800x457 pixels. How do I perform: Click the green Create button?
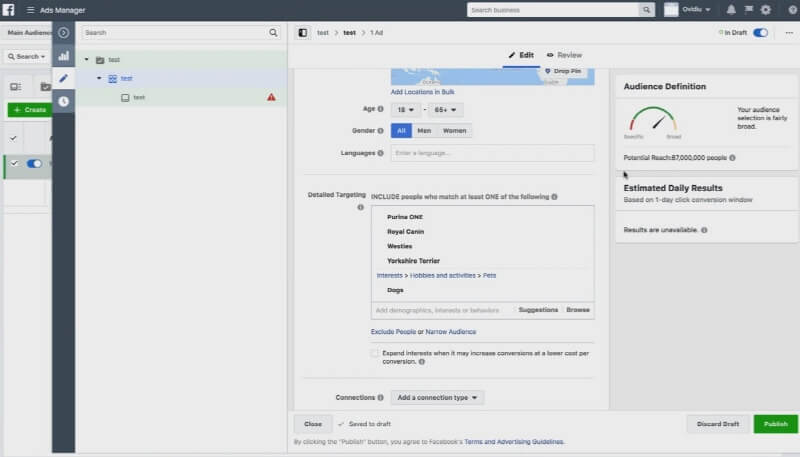[30, 110]
